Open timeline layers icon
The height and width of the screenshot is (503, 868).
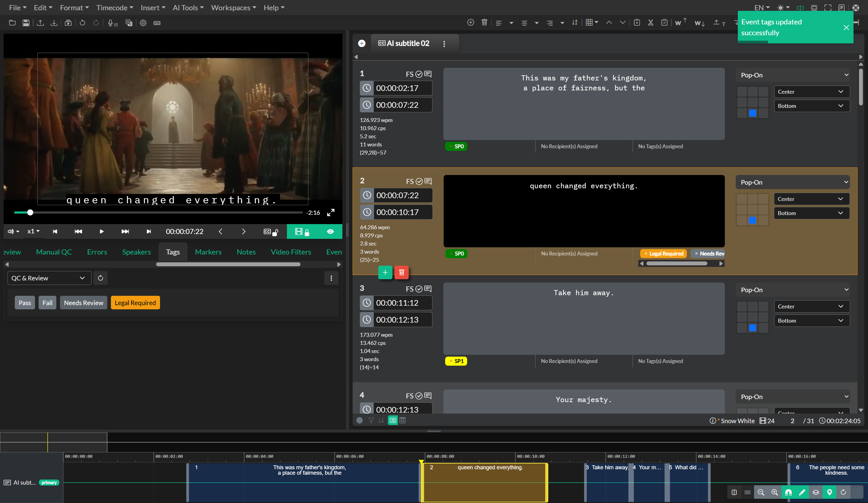tap(816, 492)
